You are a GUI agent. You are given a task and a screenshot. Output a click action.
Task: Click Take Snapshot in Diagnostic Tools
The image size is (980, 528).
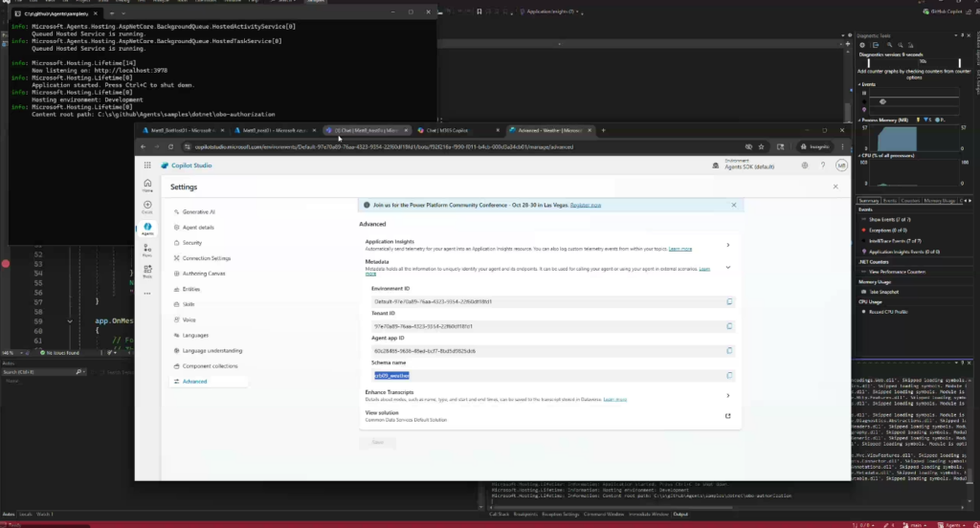click(883, 292)
